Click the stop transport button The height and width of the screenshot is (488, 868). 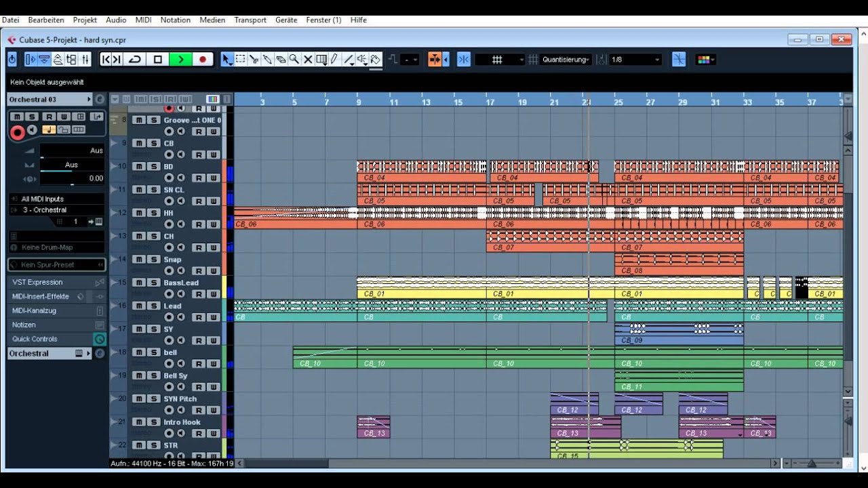[x=158, y=60]
